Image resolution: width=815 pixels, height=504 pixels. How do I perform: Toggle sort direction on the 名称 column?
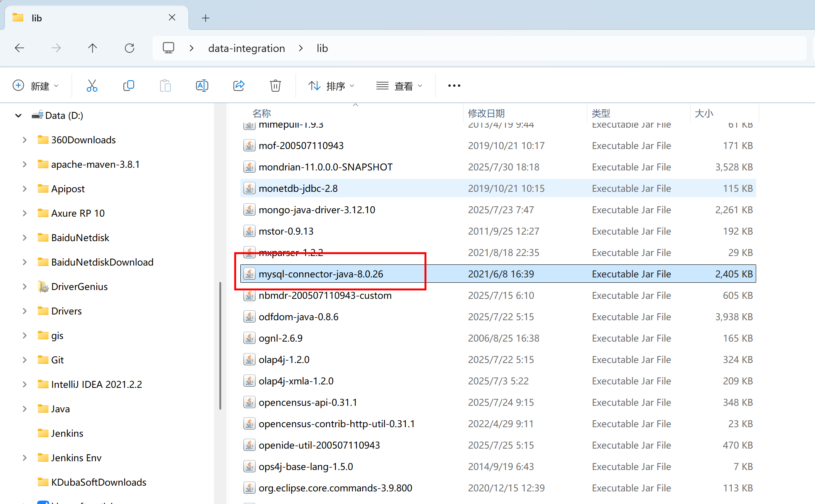(262, 113)
